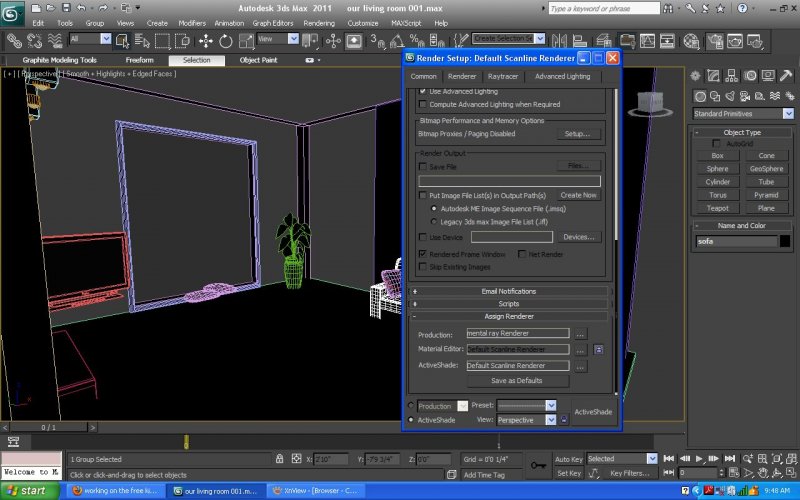
Task: Open the Material Editor icon
Action: point(691,41)
